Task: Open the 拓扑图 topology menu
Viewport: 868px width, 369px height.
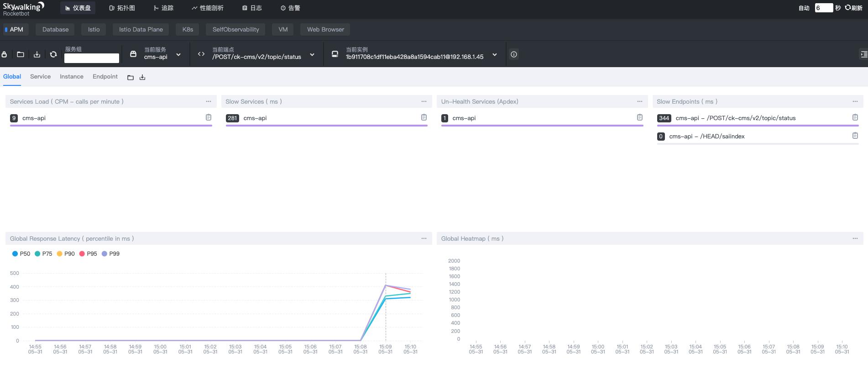Action: point(122,8)
